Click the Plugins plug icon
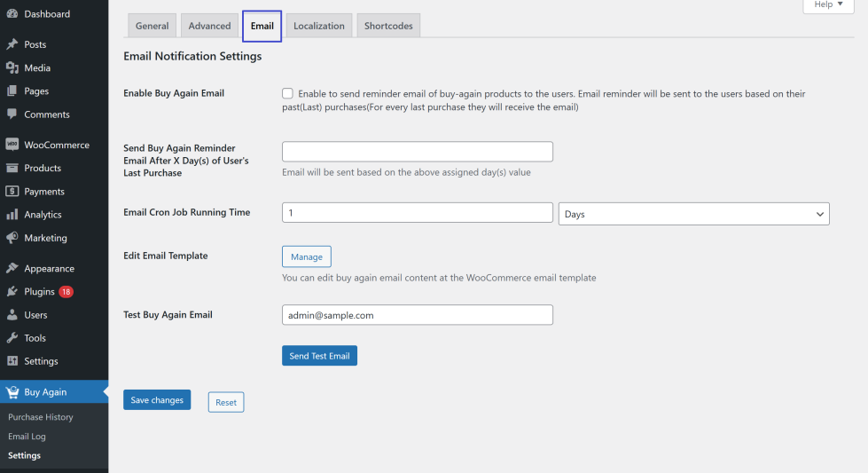 tap(12, 292)
